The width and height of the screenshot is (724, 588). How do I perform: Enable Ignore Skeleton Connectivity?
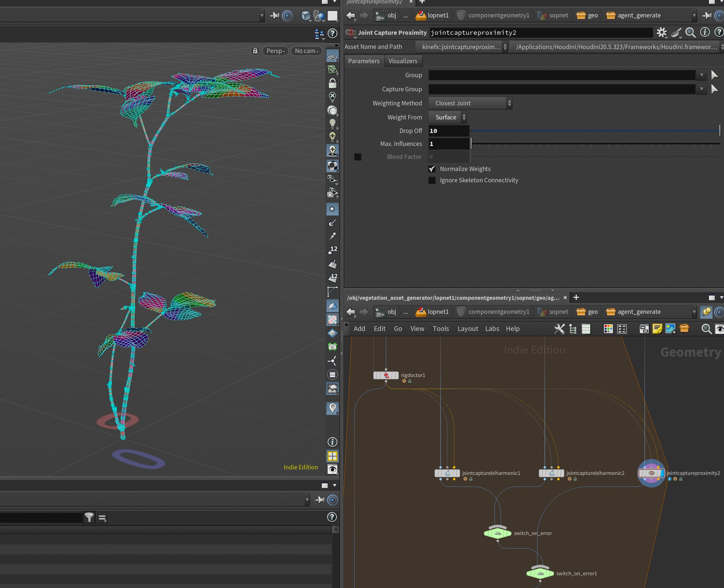click(432, 180)
